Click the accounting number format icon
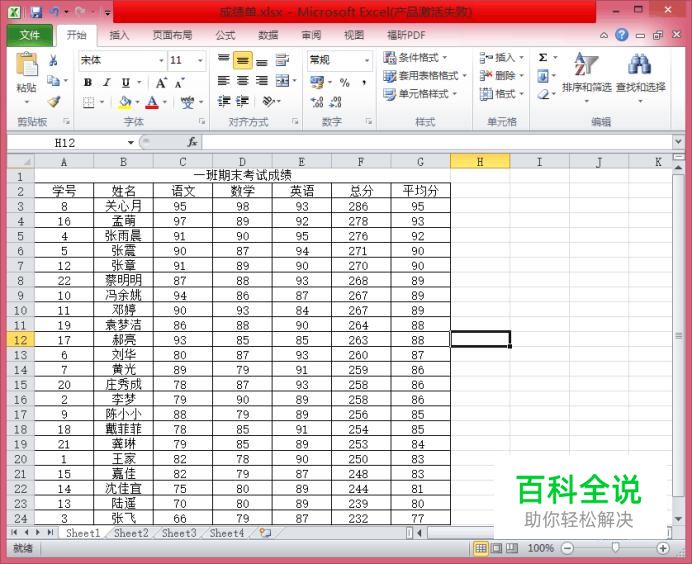 (317, 82)
